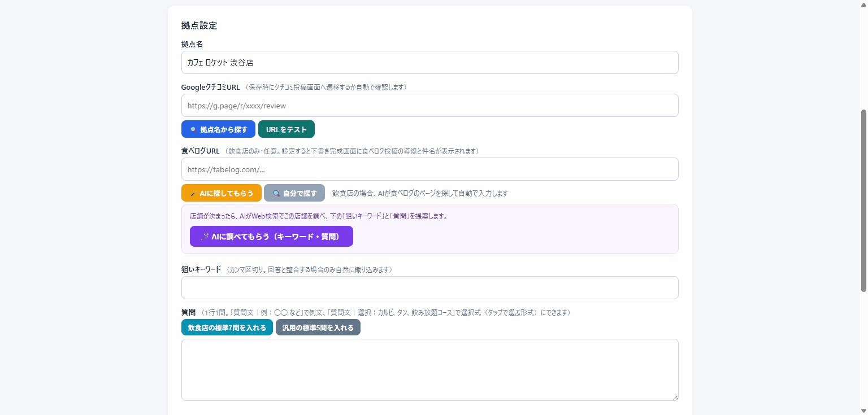Click the hint text 飲食店の場合、AIが食べログのページを探して自動で入力します
Screen dimensions: 868x415
click(x=420, y=193)
